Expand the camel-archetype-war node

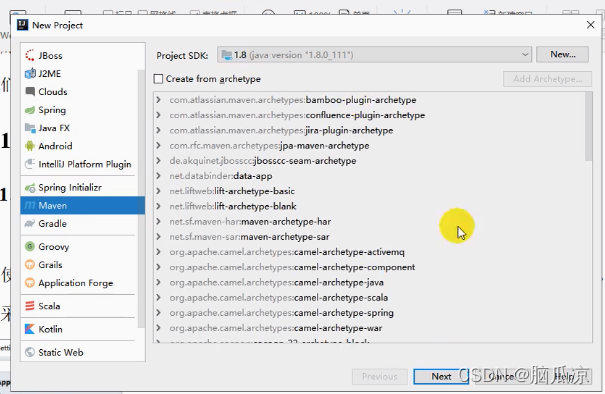pyautogui.click(x=158, y=328)
